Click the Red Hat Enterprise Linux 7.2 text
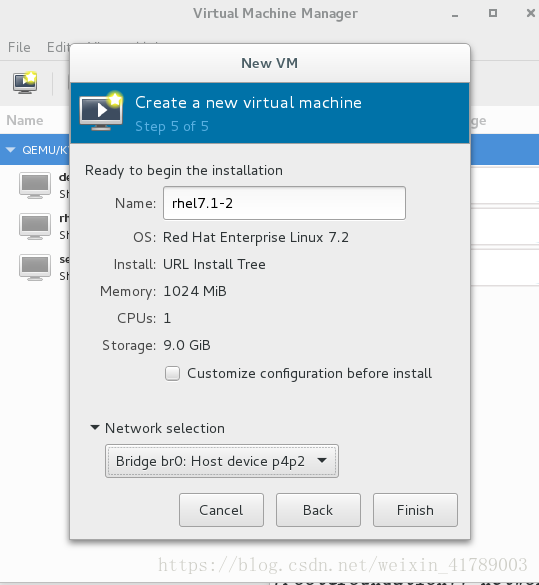The width and height of the screenshot is (539, 585). coord(256,237)
